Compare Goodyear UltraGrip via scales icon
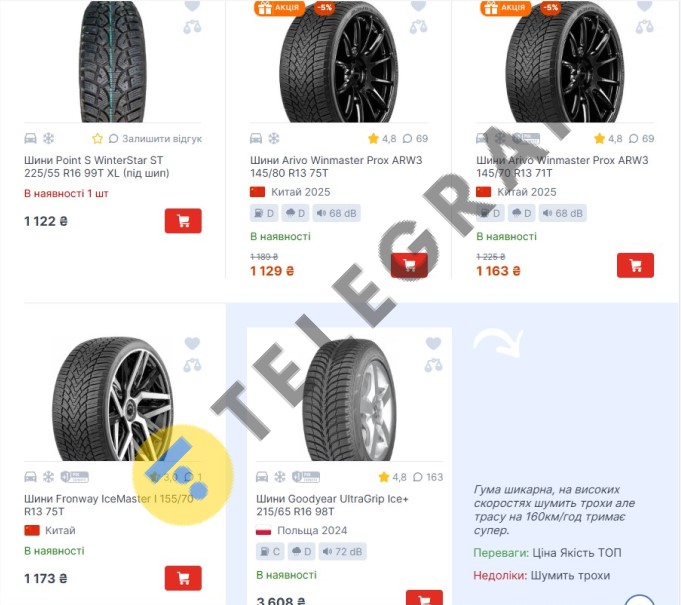 pos(433,365)
